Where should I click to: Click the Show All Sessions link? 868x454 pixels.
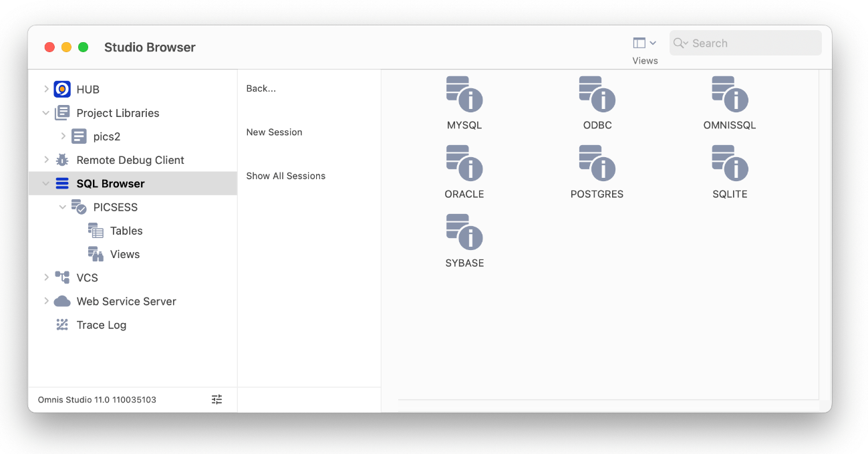coord(285,176)
